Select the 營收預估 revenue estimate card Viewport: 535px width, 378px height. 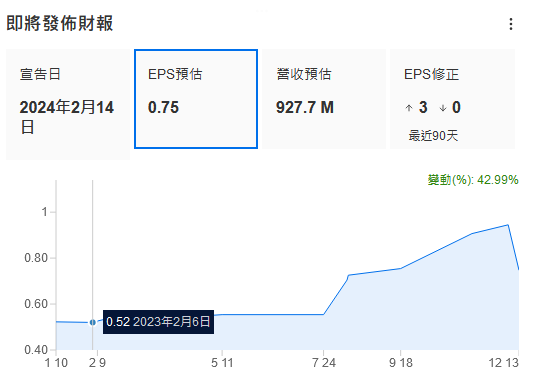pyautogui.click(x=324, y=99)
